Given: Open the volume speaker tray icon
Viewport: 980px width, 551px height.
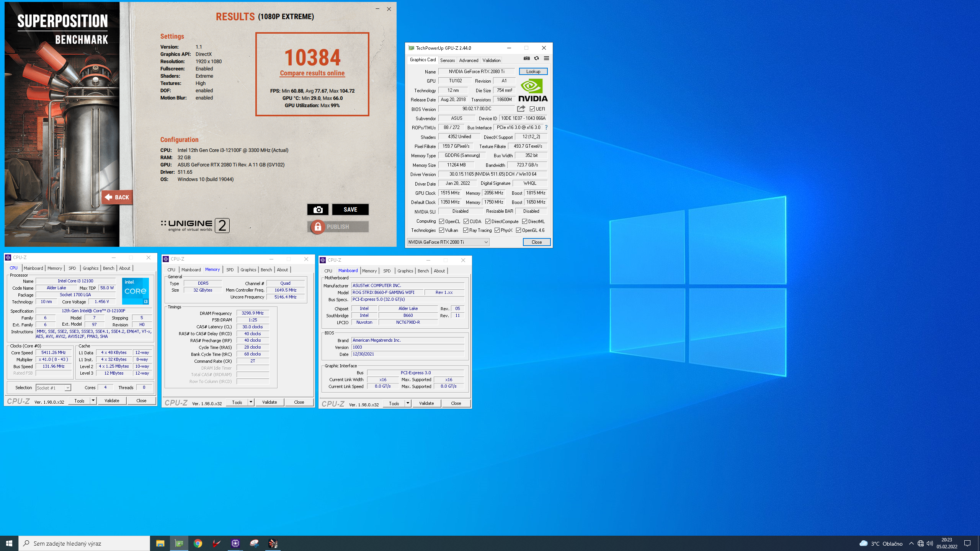Looking at the screenshot, I should coord(930,543).
